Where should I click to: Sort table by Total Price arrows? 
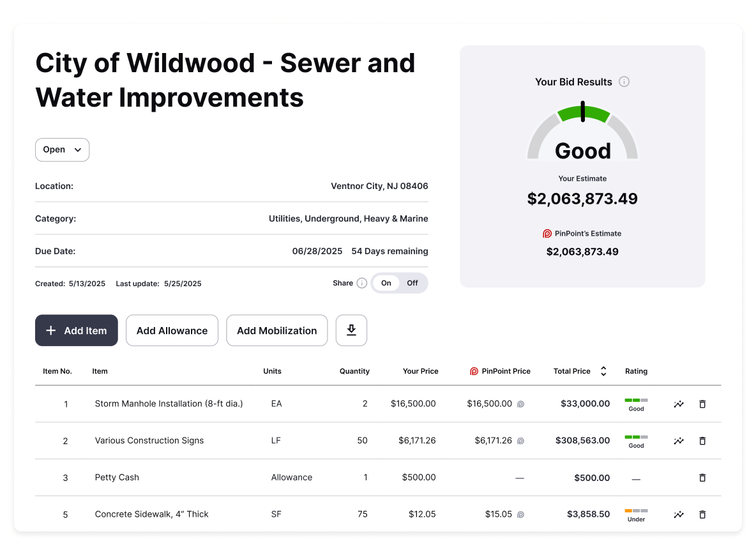point(603,371)
